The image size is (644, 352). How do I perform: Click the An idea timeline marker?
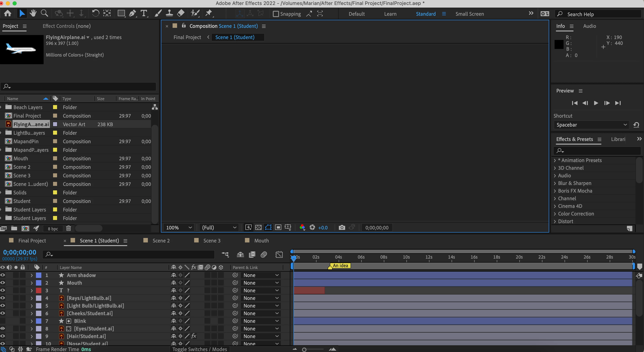[340, 266]
